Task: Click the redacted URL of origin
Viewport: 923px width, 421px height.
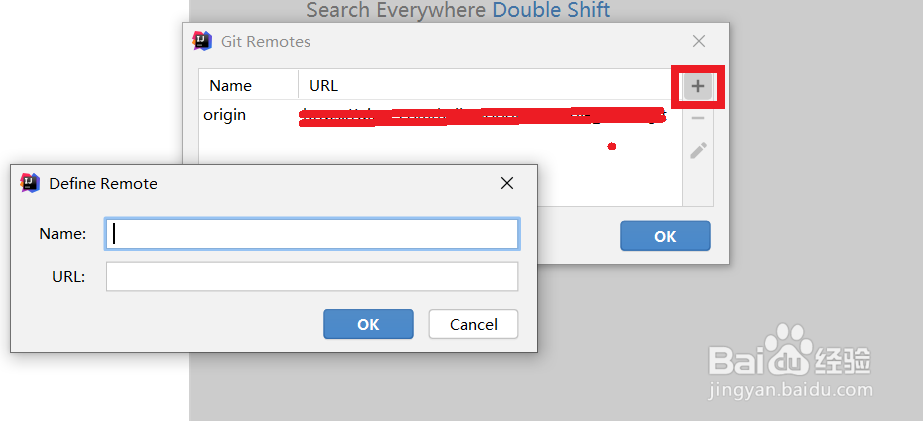Action: (483, 116)
